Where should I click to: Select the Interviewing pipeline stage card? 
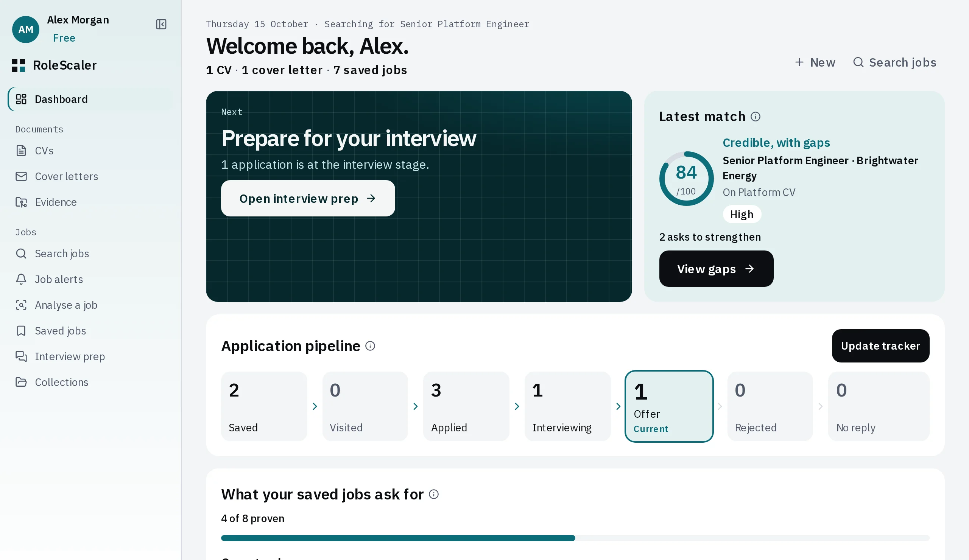click(x=567, y=406)
